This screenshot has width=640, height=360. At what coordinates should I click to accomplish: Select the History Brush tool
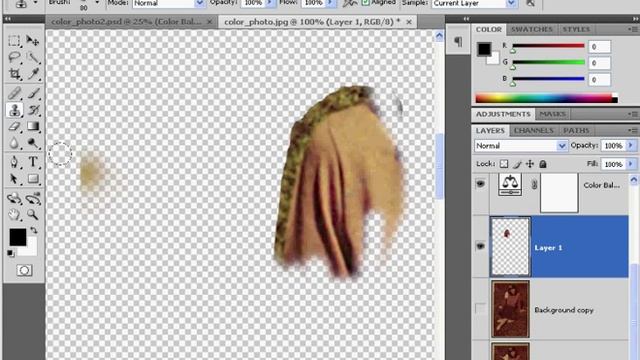(x=33, y=110)
